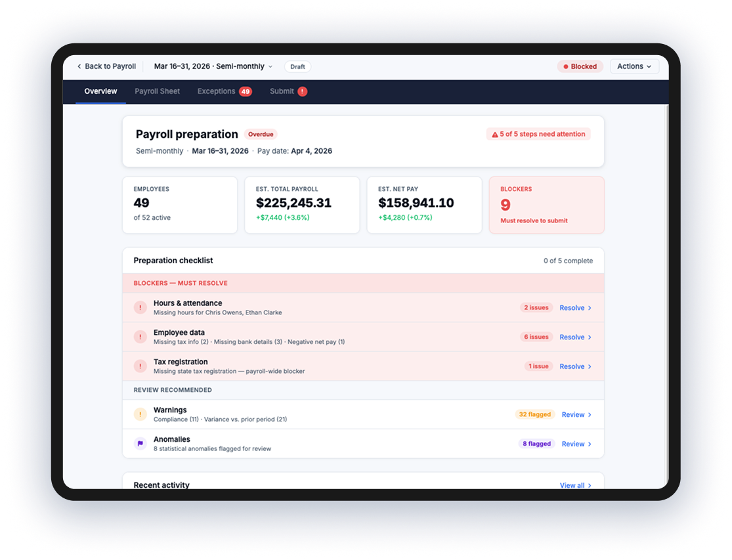Click the alert icon for Hours & attendance

click(140, 307)
